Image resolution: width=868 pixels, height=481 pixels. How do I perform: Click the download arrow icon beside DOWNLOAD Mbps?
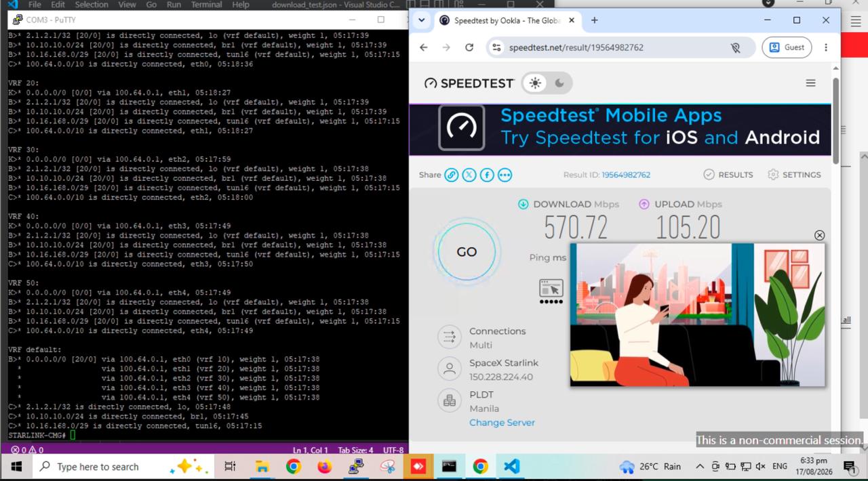click(523, 204)
